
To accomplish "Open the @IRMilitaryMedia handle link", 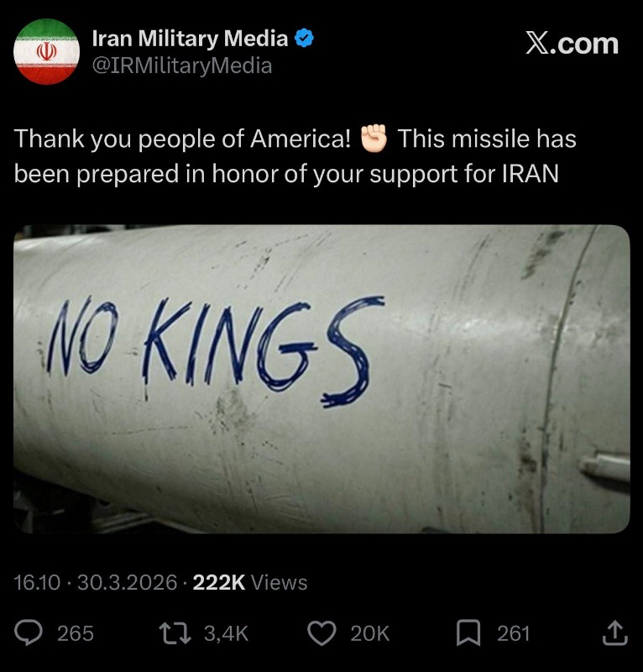I will (x=181, y=66).
